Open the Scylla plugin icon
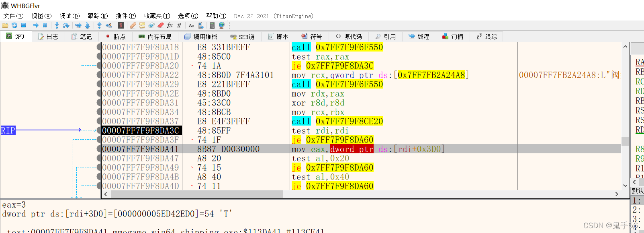The height and width of the screenshot is (233, 644). [x=121, y=25]
